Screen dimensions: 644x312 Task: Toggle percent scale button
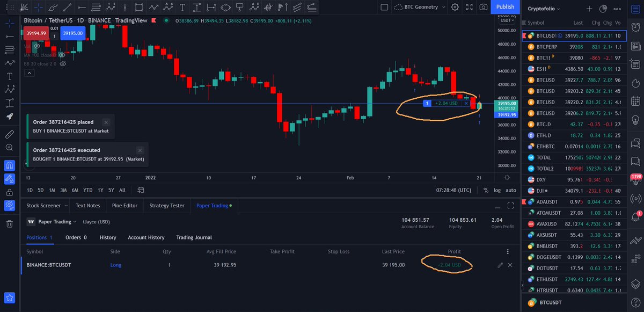coord(486,190)
